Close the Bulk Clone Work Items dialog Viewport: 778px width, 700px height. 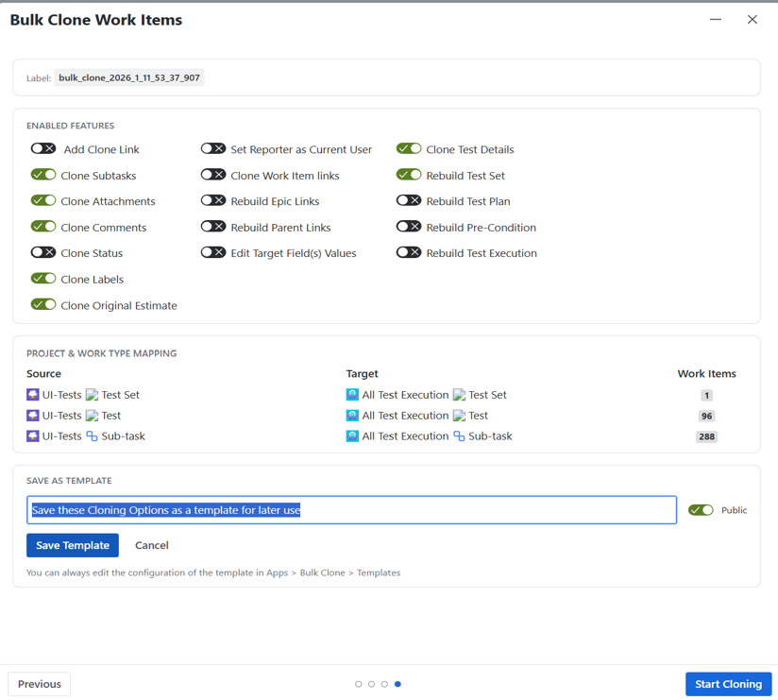coord(753,20)
